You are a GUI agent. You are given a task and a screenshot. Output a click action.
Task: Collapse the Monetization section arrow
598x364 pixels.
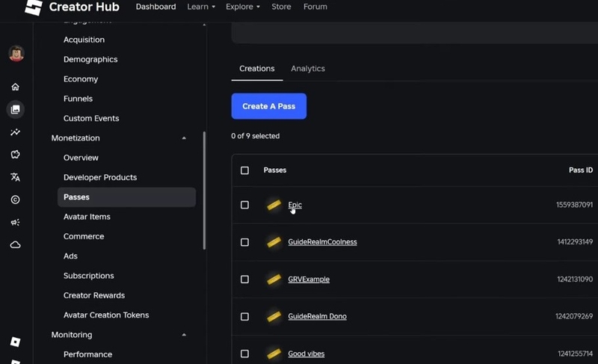[x=184, y=138]
